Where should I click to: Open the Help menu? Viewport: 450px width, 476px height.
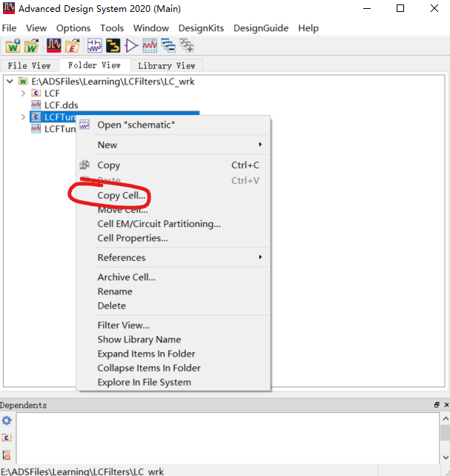click(x=308, y=28)
